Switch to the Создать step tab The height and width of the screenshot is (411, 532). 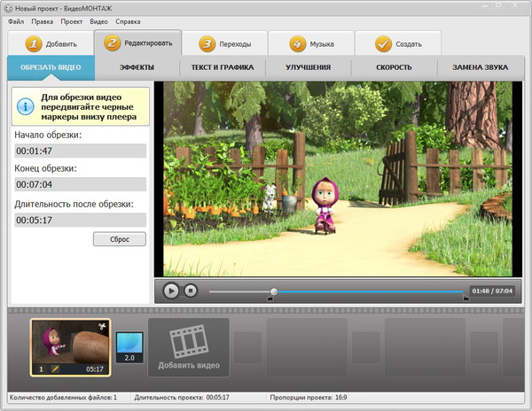(397, 43)
